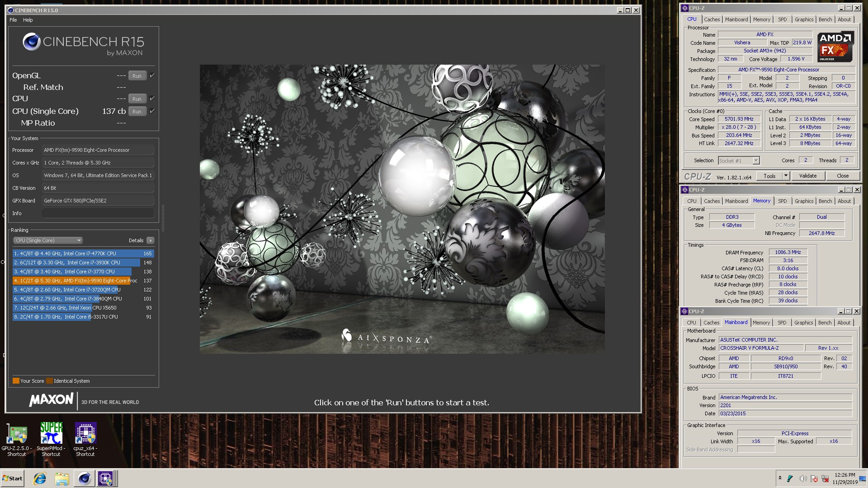Run the OpenGL benchmark
Viewport: 868px width, 488px height.
click(137, 76)
